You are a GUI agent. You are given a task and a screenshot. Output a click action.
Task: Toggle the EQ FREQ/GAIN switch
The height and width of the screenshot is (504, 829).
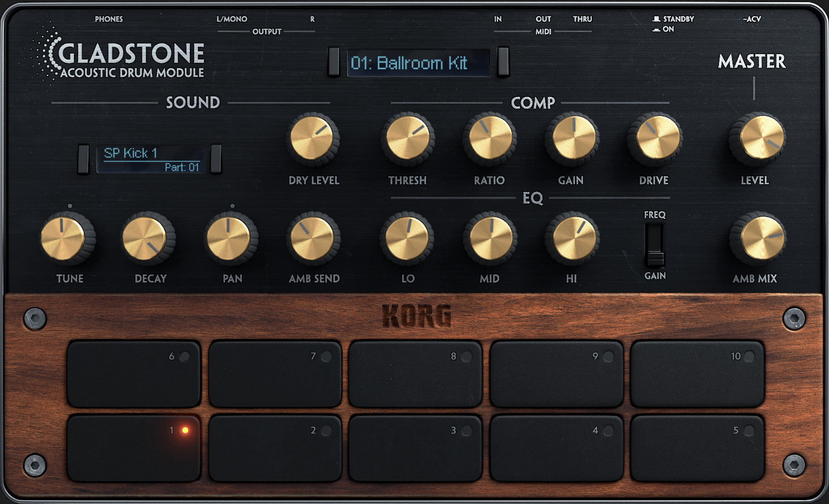[655, 245]
